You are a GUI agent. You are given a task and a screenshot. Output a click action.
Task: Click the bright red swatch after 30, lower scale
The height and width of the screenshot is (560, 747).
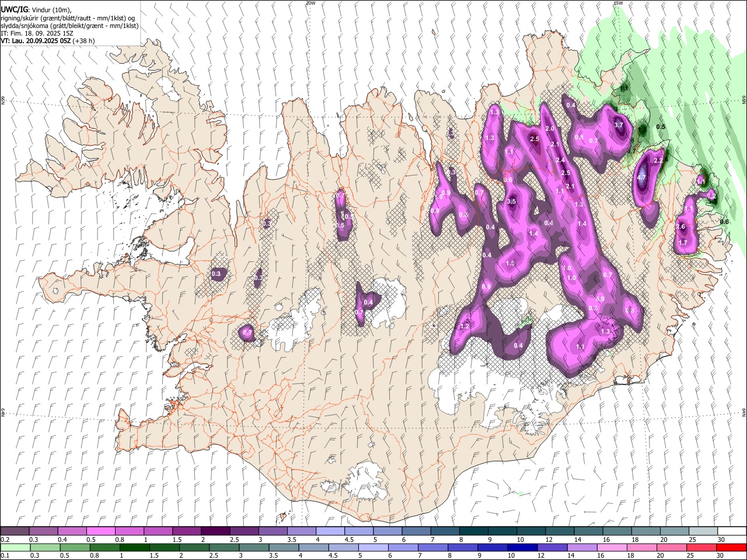coord(731,547)
